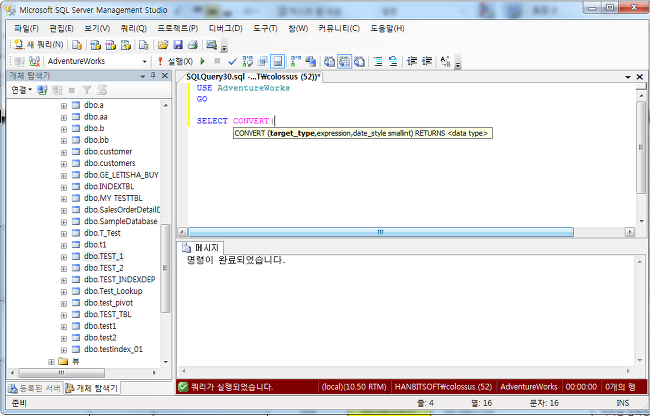The height and width of the screenshot is (416, 650).
Task: Select the dbo.T_Test table
Action: [102, 233]
